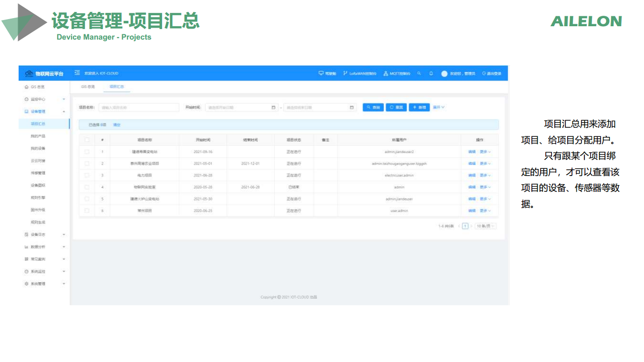This screenshot has height=362, width=644.
Task: Open 更多 menu for the admin,jiandeuser2 row
Action: [485, 152]
